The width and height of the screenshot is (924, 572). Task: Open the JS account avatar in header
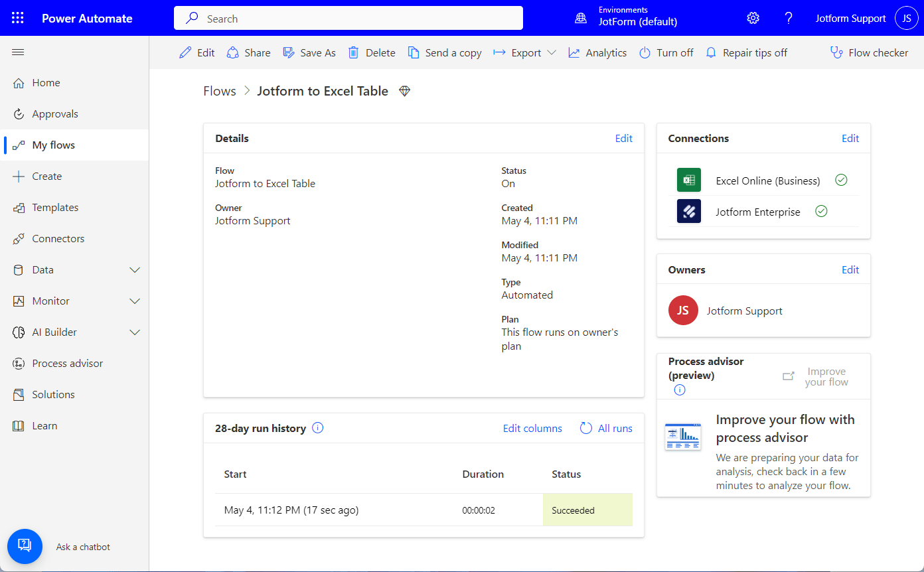(906, 18)
